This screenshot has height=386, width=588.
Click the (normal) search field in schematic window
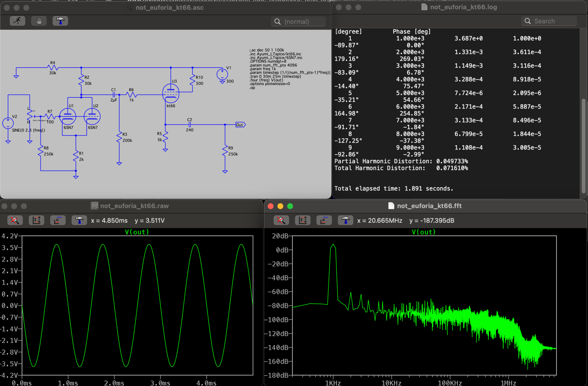coord(298,22)
